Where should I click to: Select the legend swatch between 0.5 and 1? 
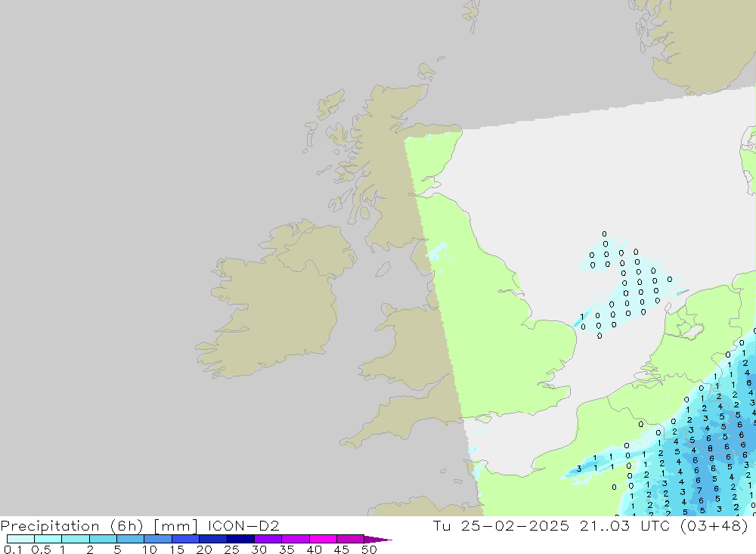tap(48, 539)
